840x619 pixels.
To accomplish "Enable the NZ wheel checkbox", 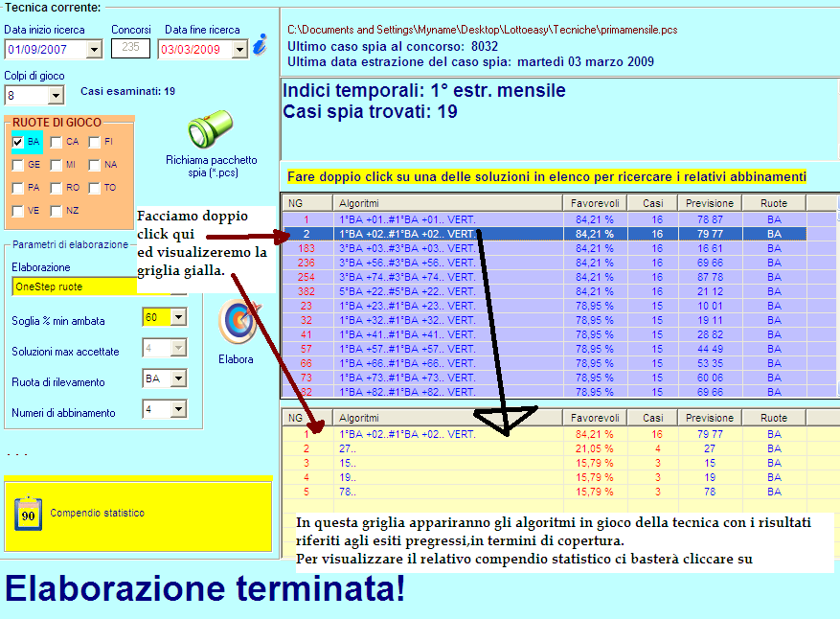I will click(57, 211).
